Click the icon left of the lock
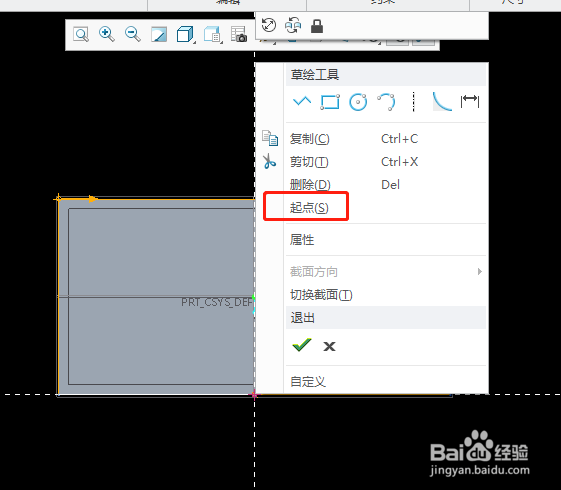Image resolution: width=561 pixels, height=490 pixels. point(293,26)
